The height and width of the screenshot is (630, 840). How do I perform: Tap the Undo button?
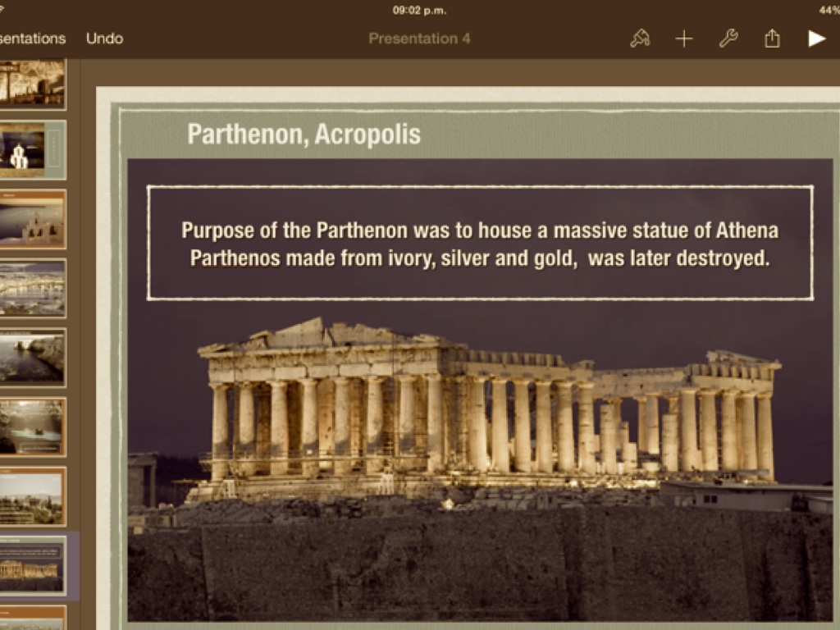pos(104,39)
